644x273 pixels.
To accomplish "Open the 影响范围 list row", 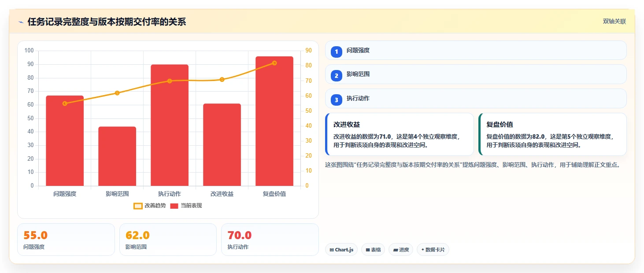I will pyautogui.click(x=476, y=74).
